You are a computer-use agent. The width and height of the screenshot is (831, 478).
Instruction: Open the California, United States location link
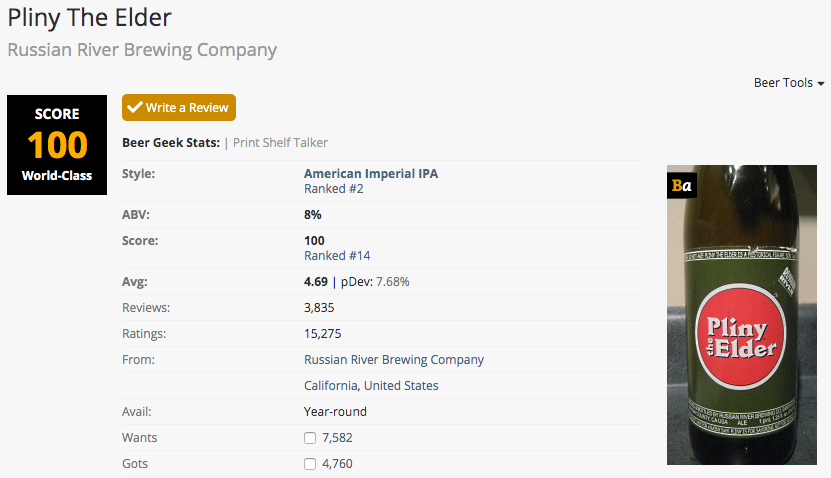(x=370, y=386)
